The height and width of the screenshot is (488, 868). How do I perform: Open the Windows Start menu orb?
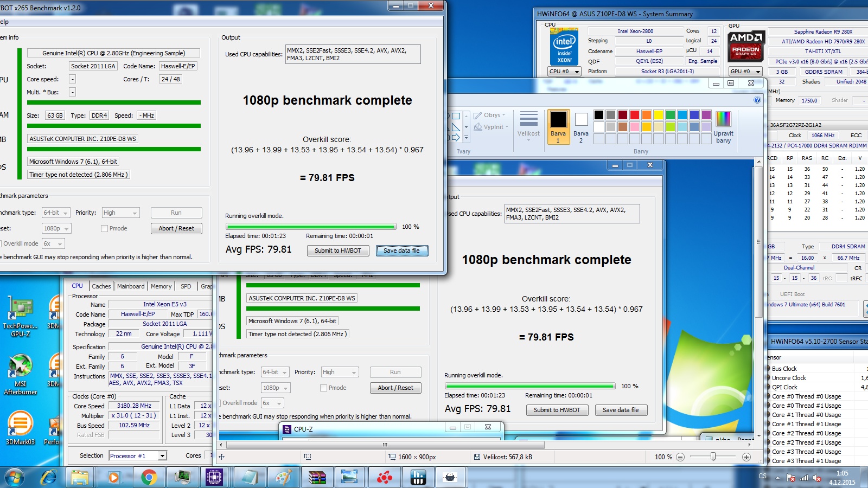coord(15,477)
